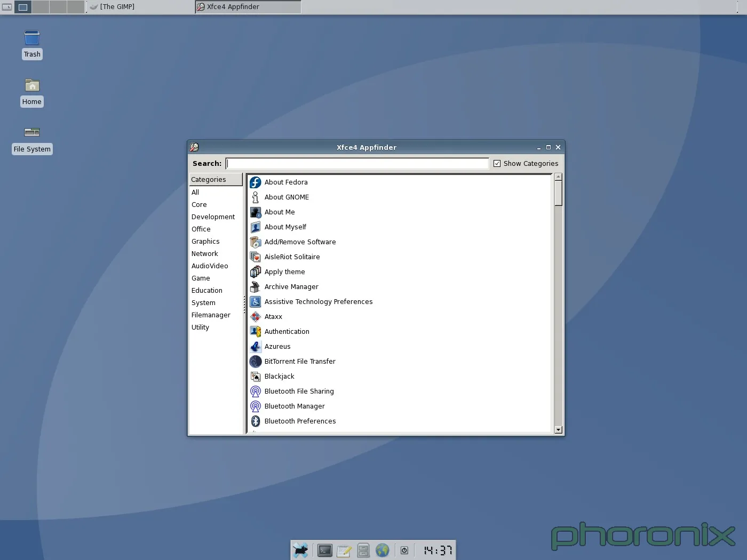Screen dimensions: 747x560
Task: Click the Authentication keys icon
Action: 256,332
